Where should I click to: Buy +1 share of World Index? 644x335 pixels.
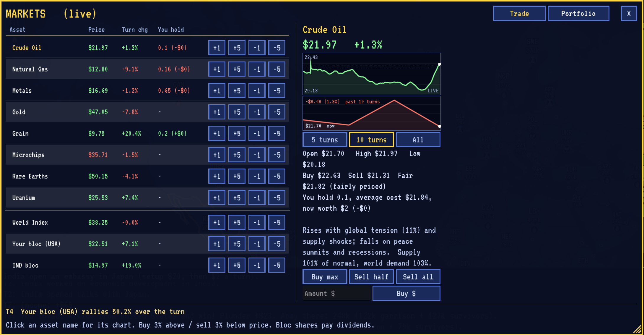click(217, 222)
